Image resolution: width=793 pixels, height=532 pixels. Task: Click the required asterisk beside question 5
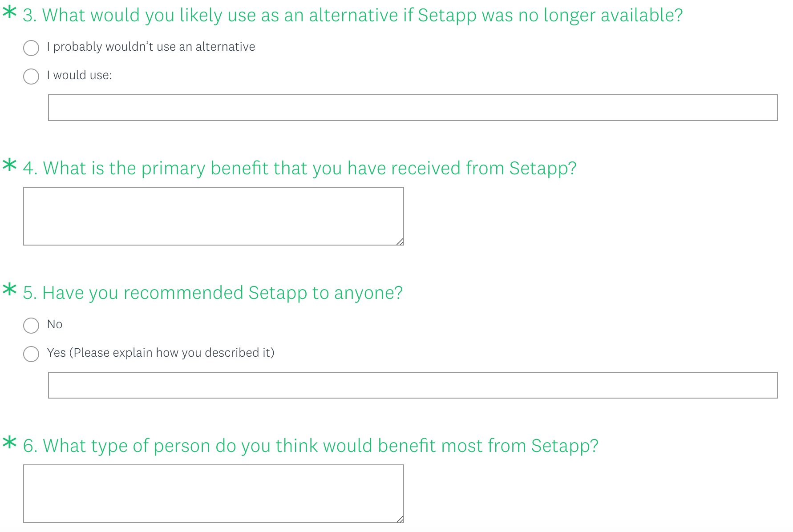coord(9,290)
